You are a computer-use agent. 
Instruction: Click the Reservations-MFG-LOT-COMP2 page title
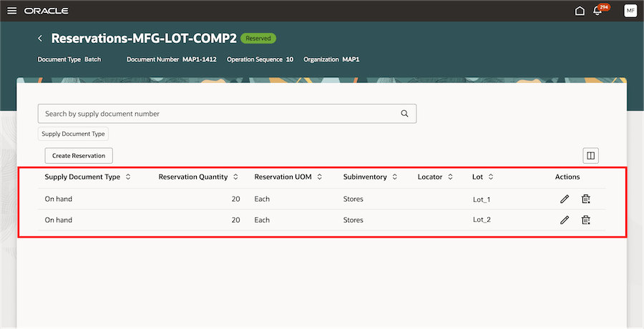pos(144,38)
